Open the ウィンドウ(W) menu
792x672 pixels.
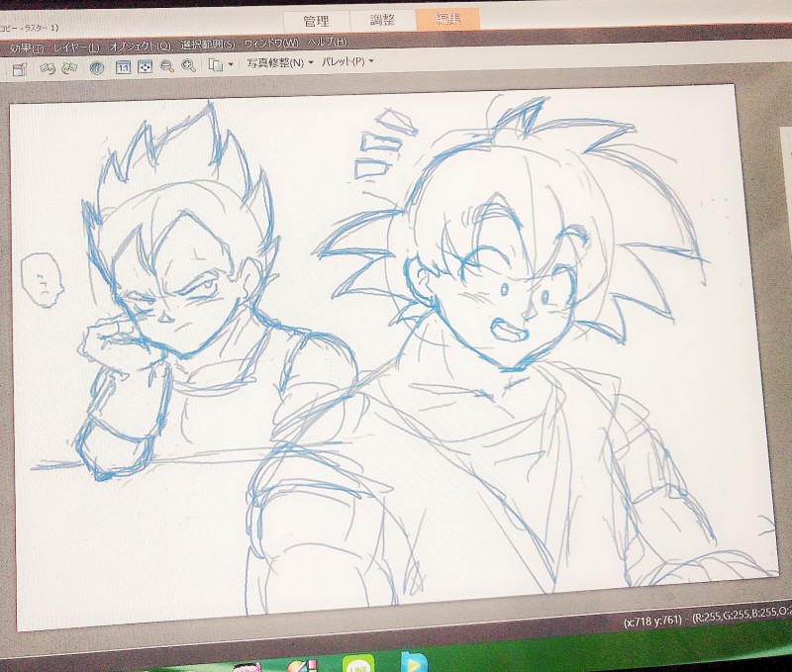(271, 43)
